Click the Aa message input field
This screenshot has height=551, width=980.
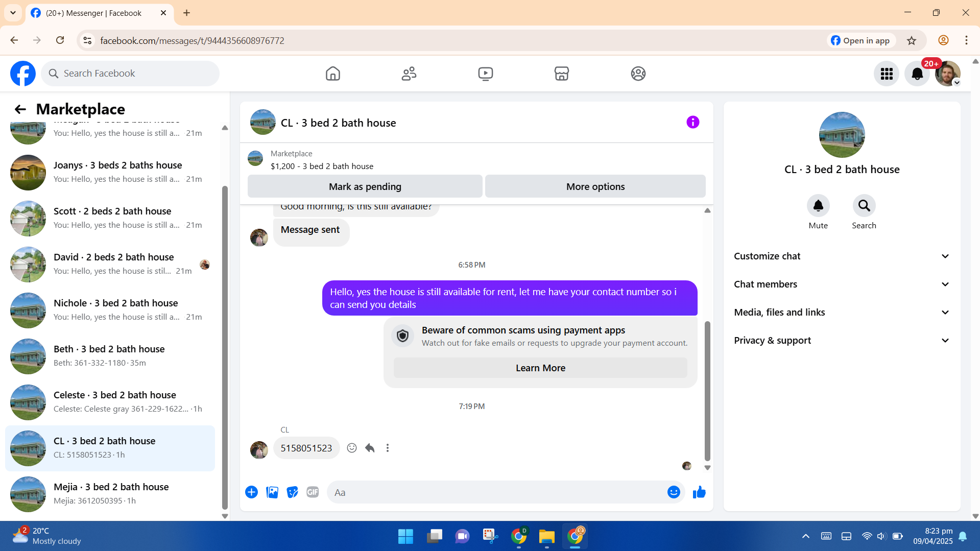tap(498, 492)
